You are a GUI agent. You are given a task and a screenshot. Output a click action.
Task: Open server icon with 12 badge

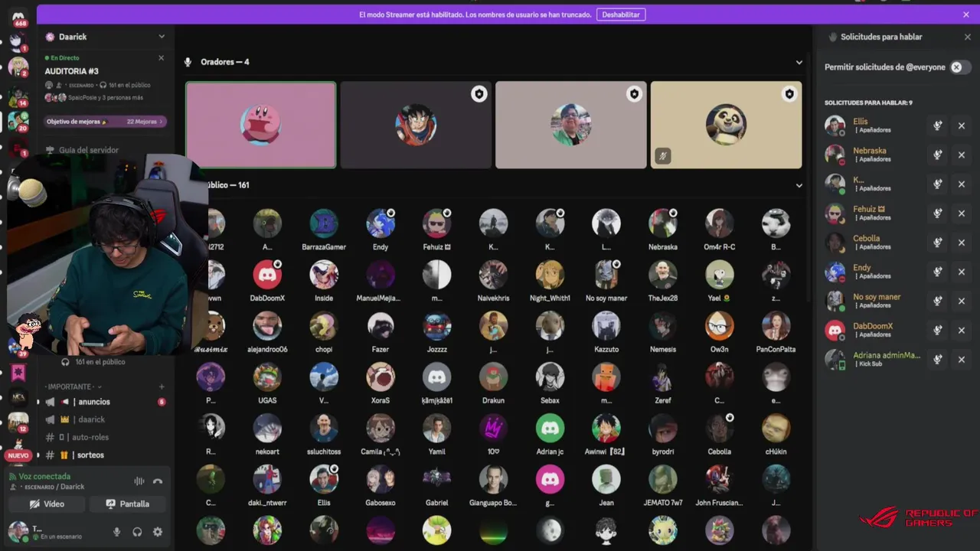(18, 422)
